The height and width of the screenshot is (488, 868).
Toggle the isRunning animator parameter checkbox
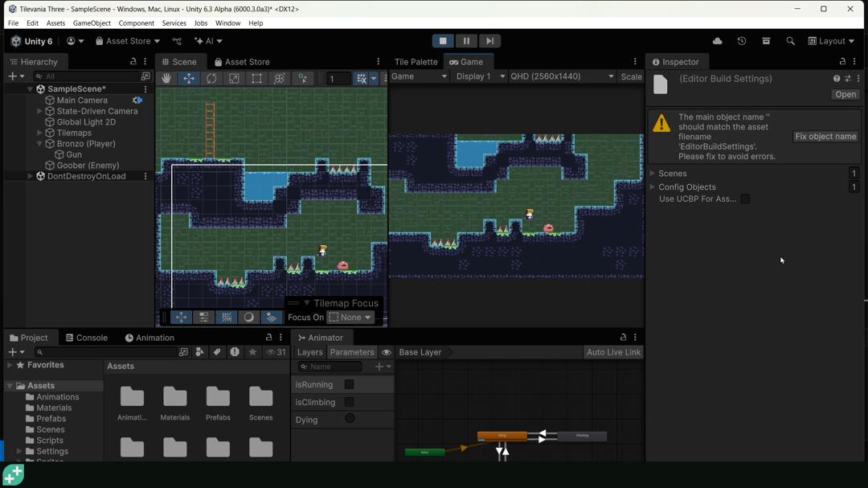(349, 384)
